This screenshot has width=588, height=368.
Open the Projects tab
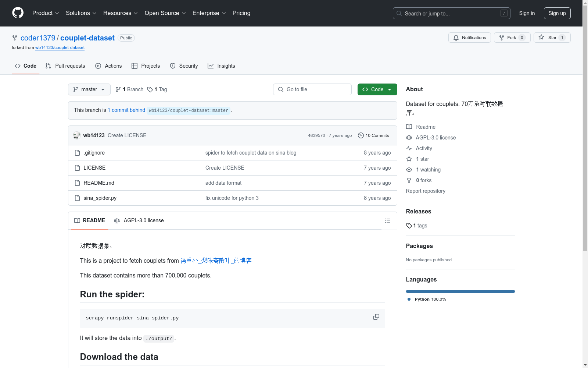pos(146,66)
